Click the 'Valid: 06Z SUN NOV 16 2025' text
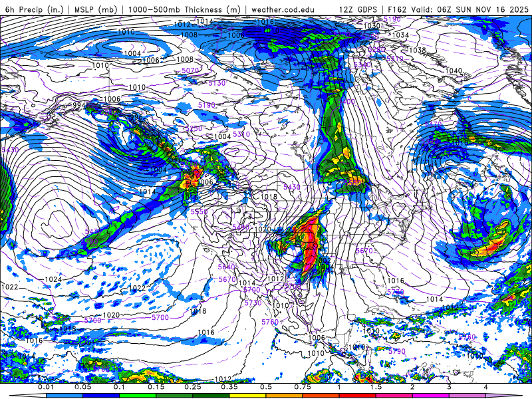532x399 pixels. (x=470, y=9)
